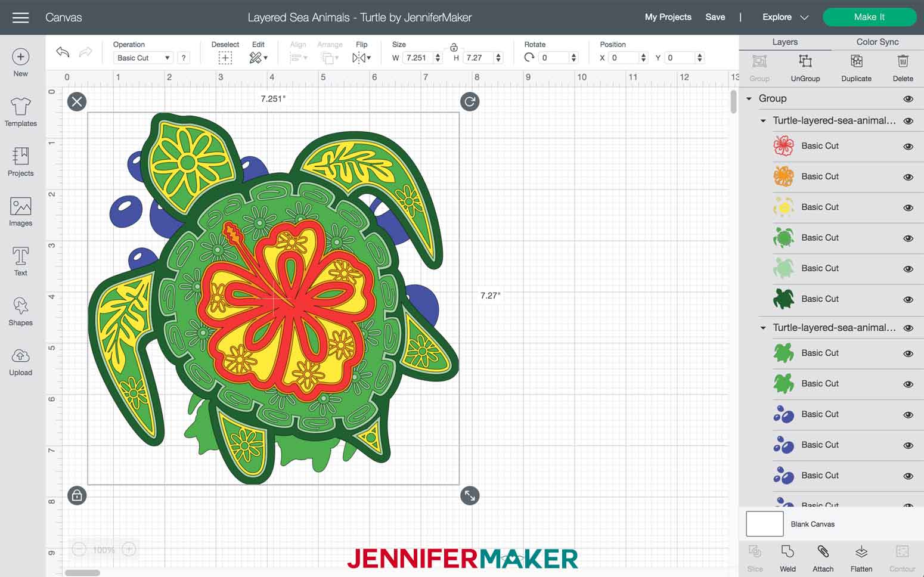Click UnGroup in Layers panel

[x=805, y=69]
